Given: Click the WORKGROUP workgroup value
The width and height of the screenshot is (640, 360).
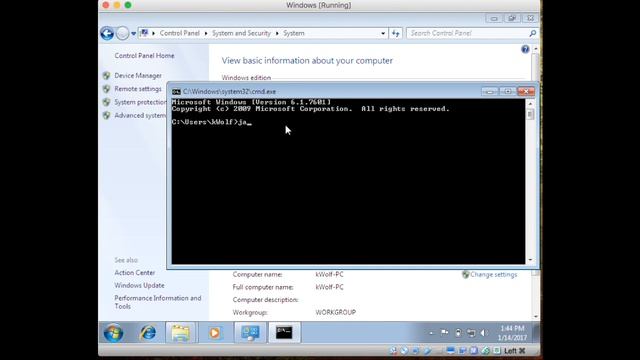Looking at the screenshot, I should coord(336,312).
